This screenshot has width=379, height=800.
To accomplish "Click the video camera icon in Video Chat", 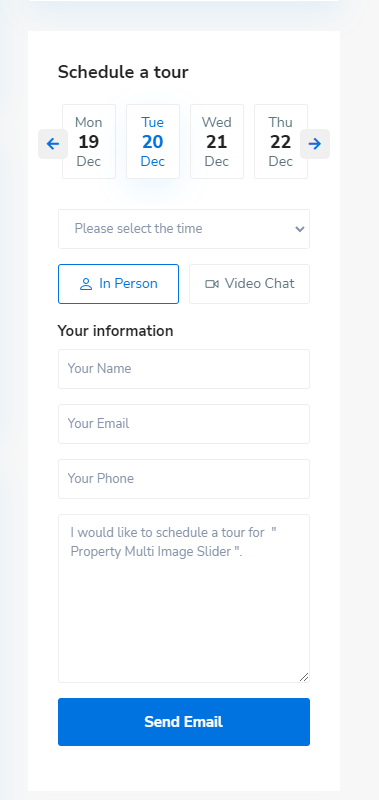I will (212, 284).
